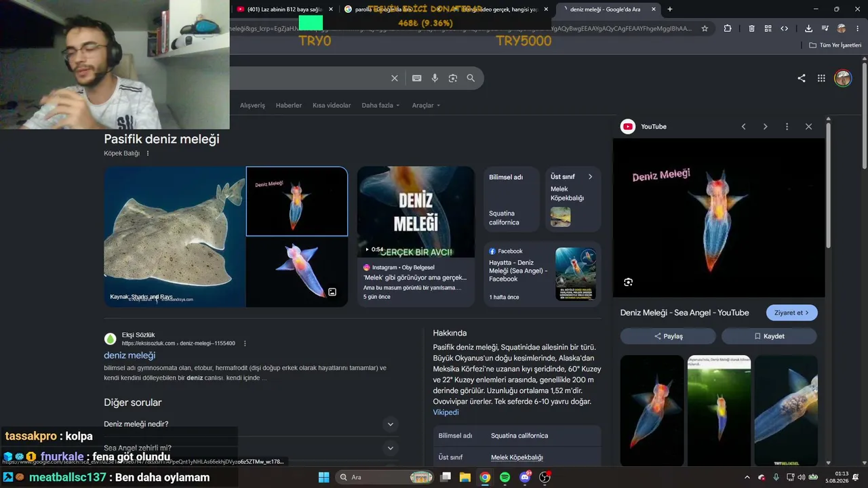Viewport: 868px width, 488px height.
Task: Click the 'Kaydet' button
Action: (769, 336)
